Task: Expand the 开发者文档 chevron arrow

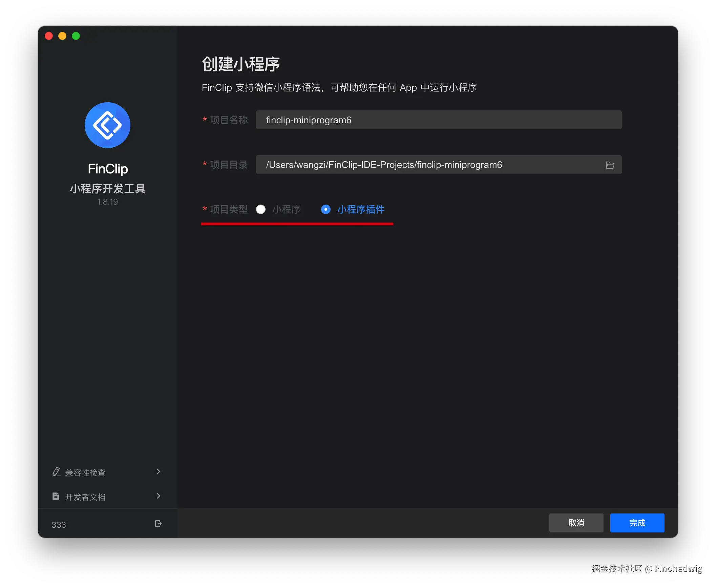Action: coord(158,496)
